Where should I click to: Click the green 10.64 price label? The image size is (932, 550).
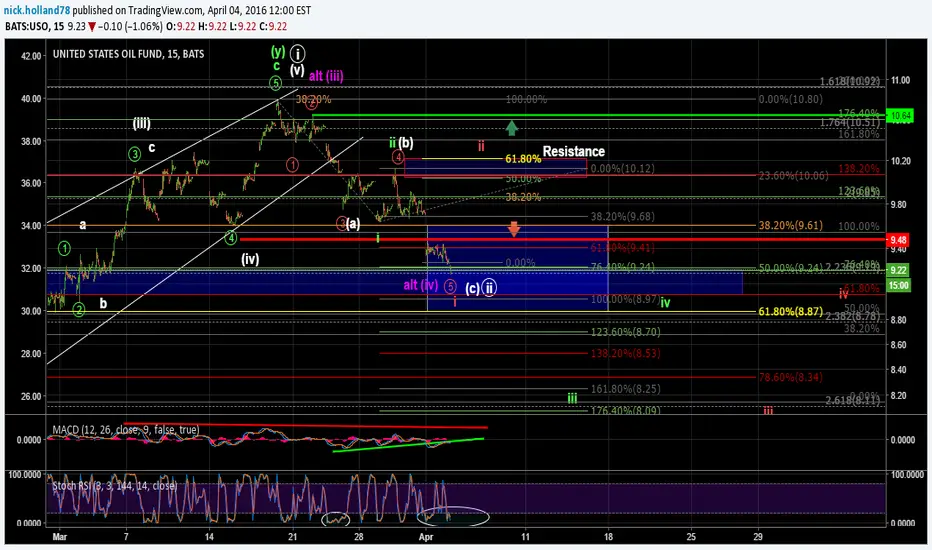pos(900,116)
